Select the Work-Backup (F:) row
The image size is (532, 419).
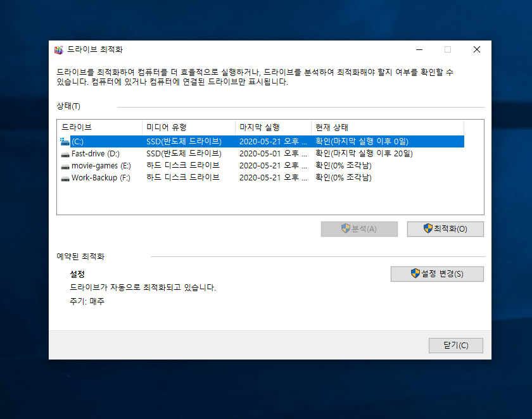(262, 178)
